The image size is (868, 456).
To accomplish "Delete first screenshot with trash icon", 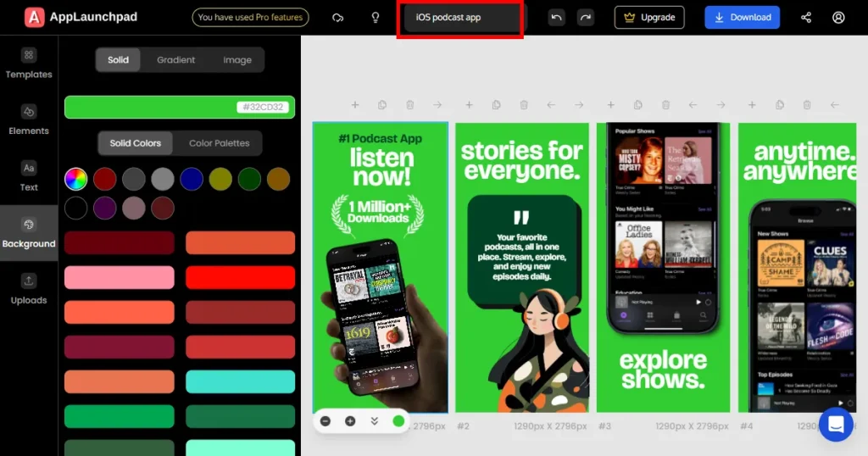I will coord(410,105).
